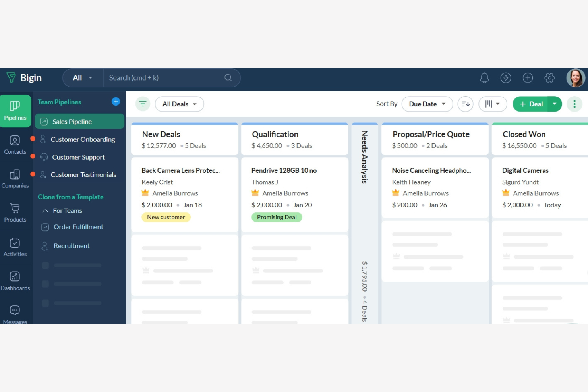Go to Products module
Image resolution: width=588 pixels, height=392 pixels.
click(15, 213)
